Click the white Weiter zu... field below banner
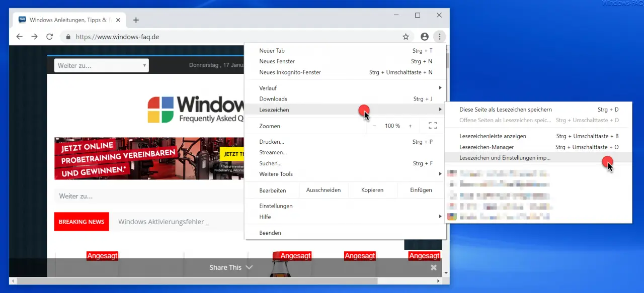This screenshot has height=293, width=644. coord(149,196)
